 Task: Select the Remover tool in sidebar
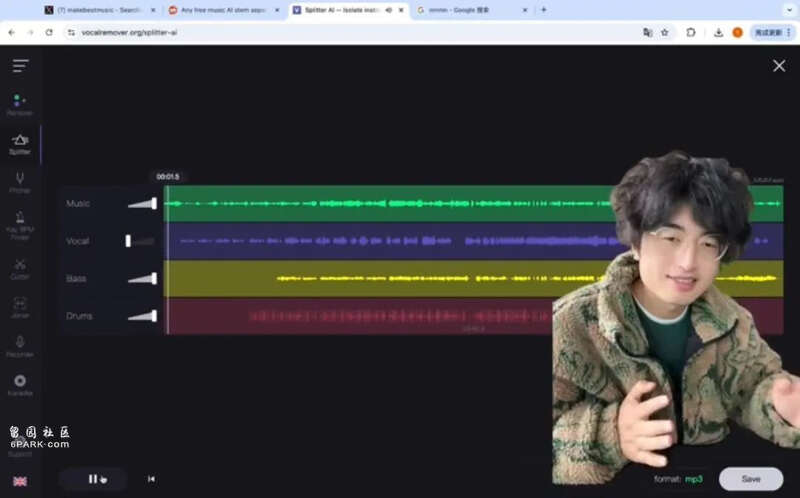20,104
